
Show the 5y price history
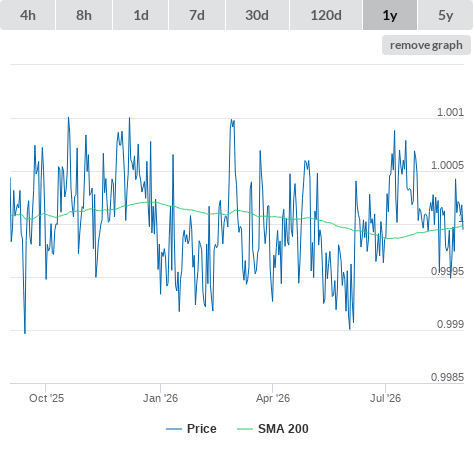coord(446,15)
